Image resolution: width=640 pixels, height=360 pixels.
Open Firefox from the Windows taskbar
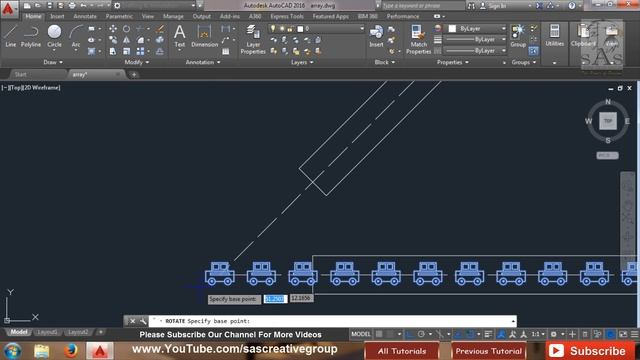pyautogui.click(x=71, y=351)
